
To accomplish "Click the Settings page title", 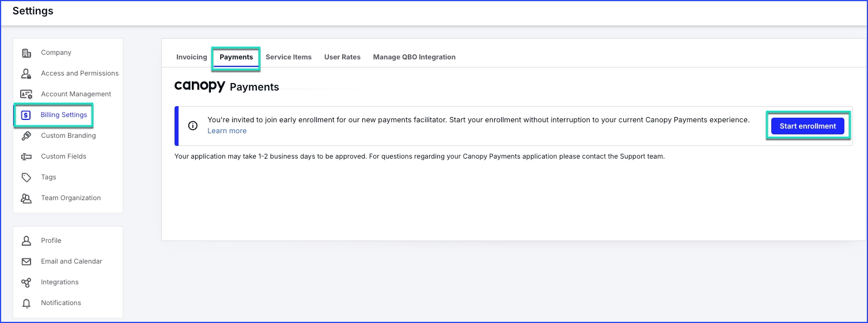I will pos(33,11).
